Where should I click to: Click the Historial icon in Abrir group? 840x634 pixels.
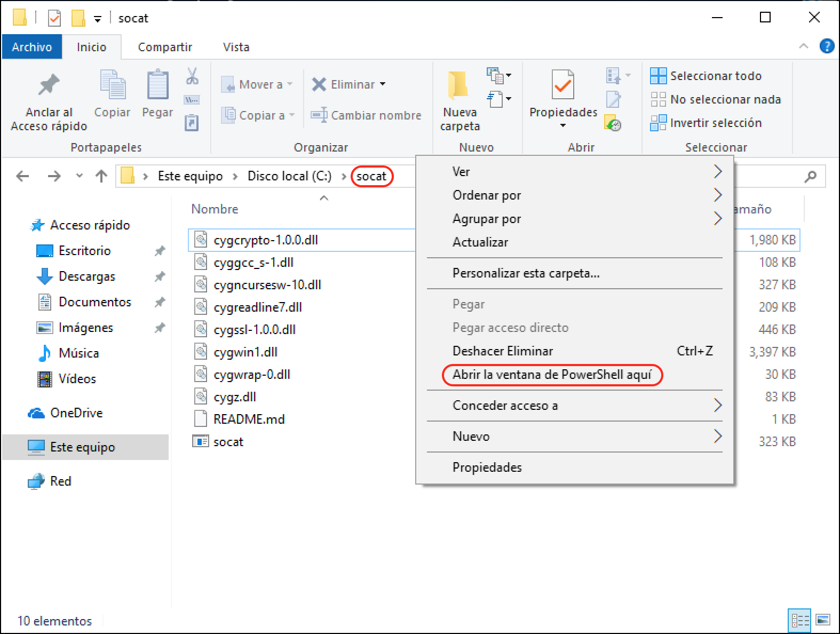[x=613, y=123]
